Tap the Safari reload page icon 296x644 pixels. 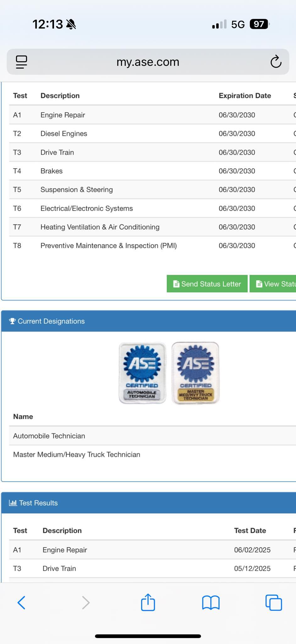(276, 62)
